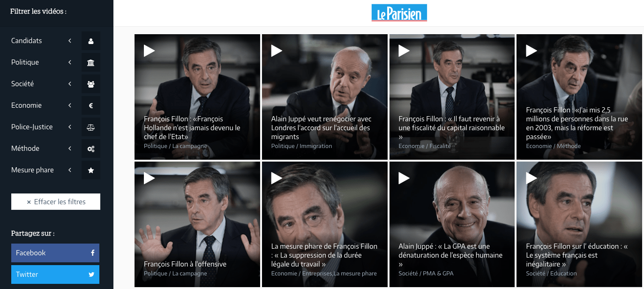Share on Twitter button
The height and width of the screenshot is (289, 644).
click(x=55, y=274)
